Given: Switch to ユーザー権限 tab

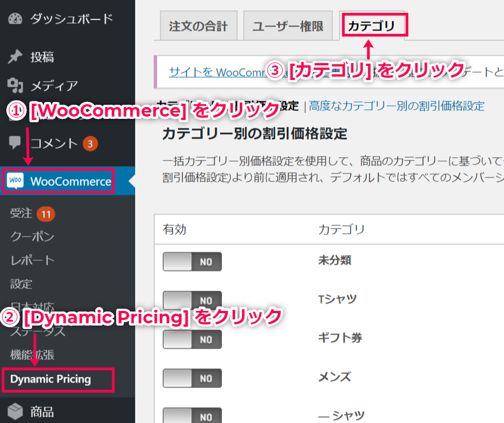Looking at the screenshot, I should point(288,26).
